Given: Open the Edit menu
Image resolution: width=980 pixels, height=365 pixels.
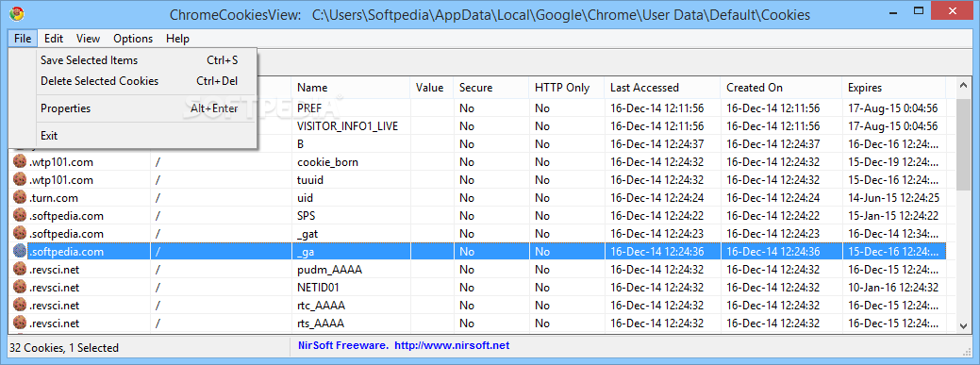Looking at the screenshot, I should click(54, 38).
